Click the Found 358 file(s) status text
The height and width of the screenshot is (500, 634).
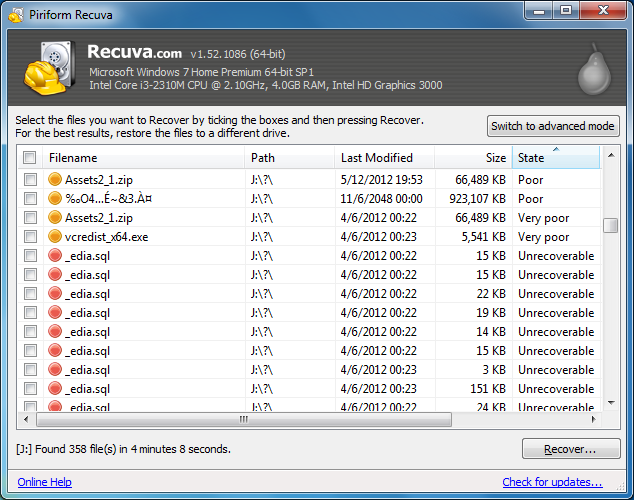[x=123, y=449]
